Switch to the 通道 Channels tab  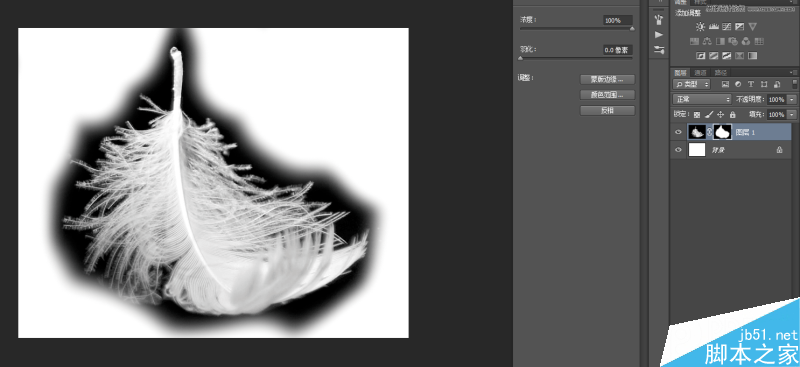(x=701, y=72)
